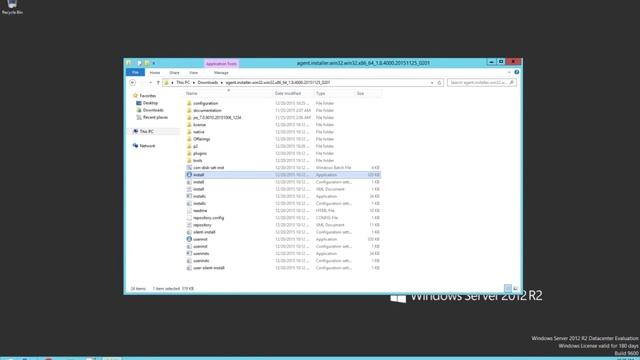Switch to the Share ribbon tab
The height and width of the screenshot is (360, 640).
point(174,73)
